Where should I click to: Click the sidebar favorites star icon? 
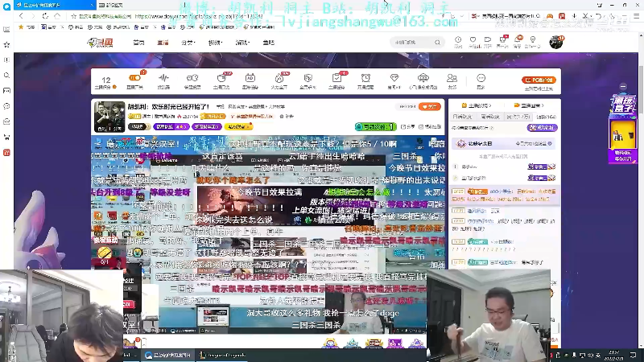click(6, 44)
